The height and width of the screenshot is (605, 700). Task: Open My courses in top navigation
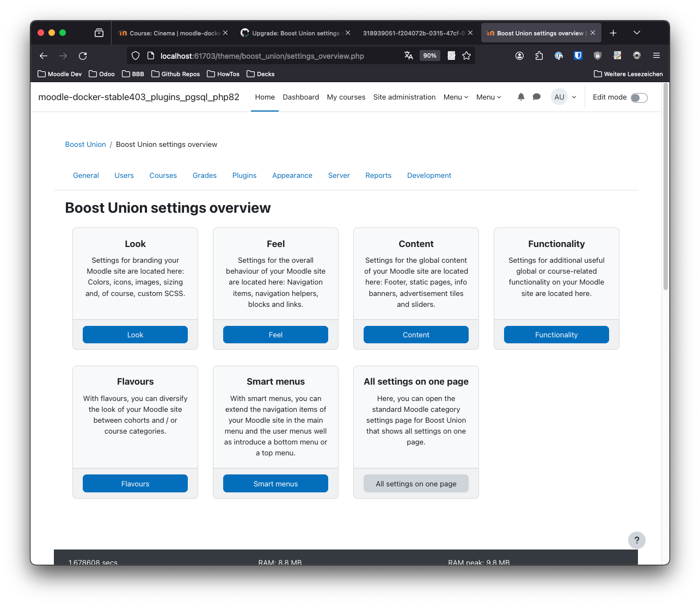pyautogui.click(x=346, y=97)
